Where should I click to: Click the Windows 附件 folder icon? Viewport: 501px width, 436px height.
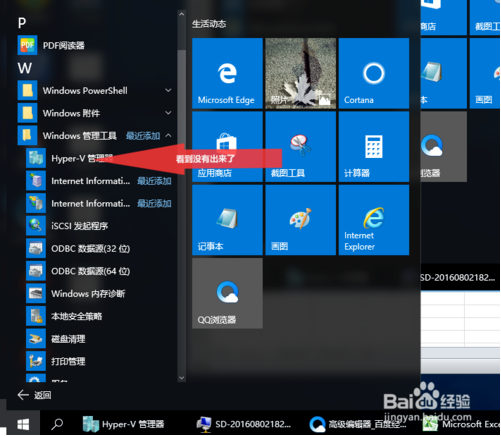27,113
